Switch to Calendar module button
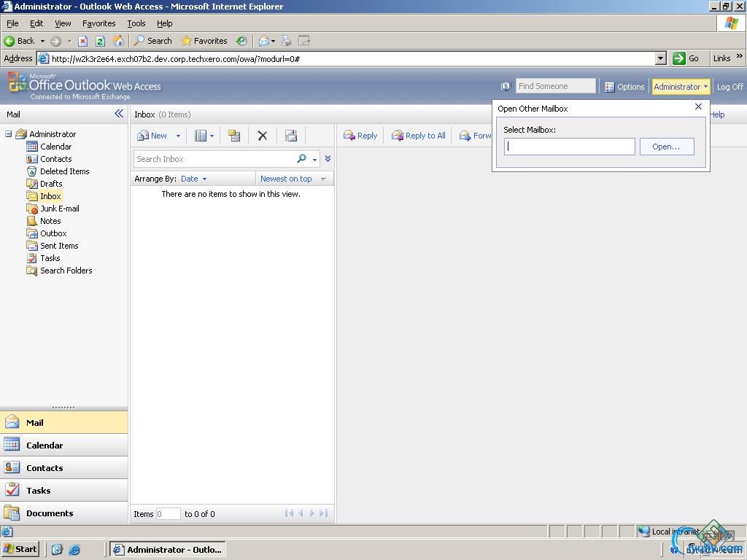 pos(64,446)
